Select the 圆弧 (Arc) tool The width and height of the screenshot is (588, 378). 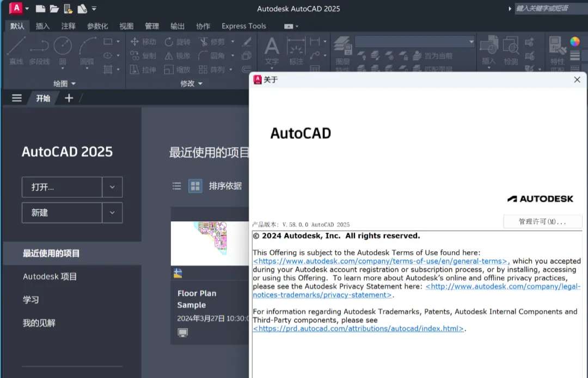click(x=87, y=51)
